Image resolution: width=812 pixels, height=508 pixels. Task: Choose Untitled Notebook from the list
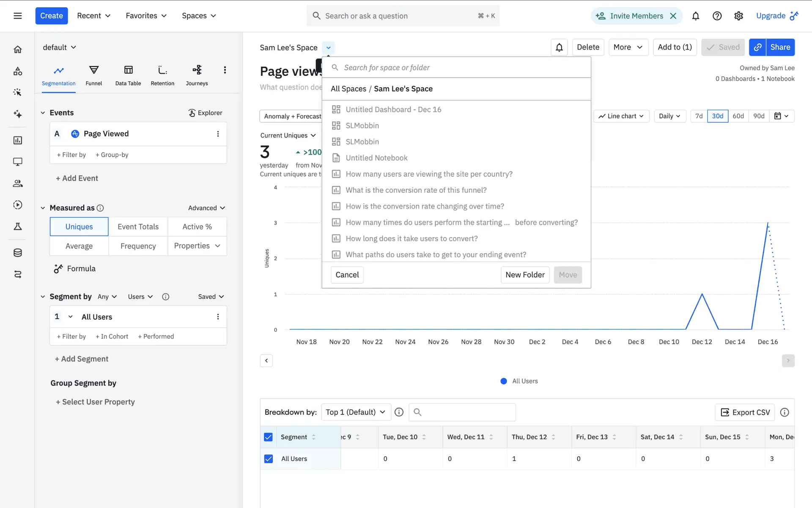[376, 158]
